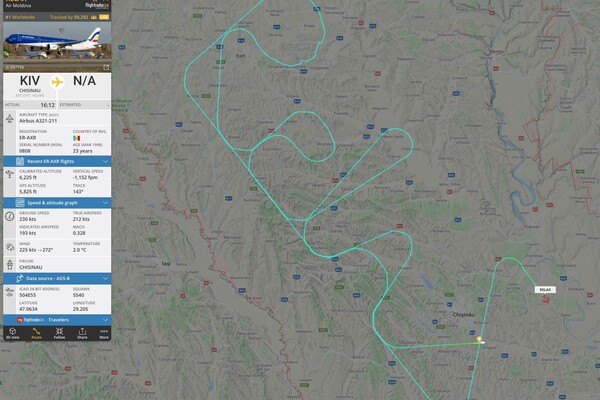The image size is (600, 400).
Task: Expand the Data source ADS-B section
Action: click(57, 279)
